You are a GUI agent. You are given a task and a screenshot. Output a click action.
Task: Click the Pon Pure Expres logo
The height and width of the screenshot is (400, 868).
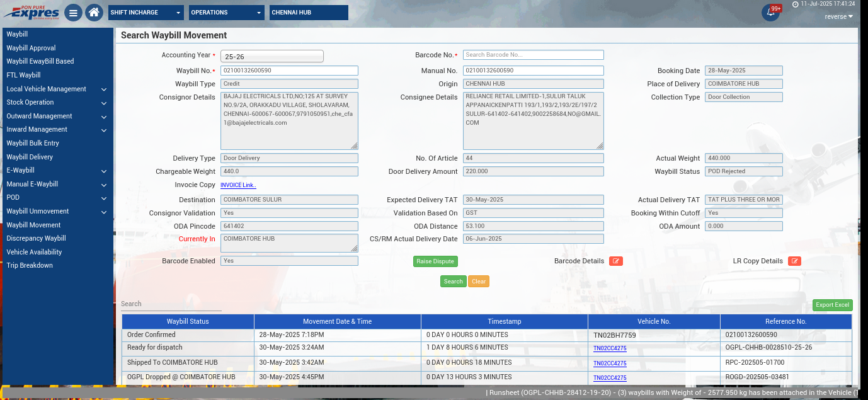(x=31, y=13)
